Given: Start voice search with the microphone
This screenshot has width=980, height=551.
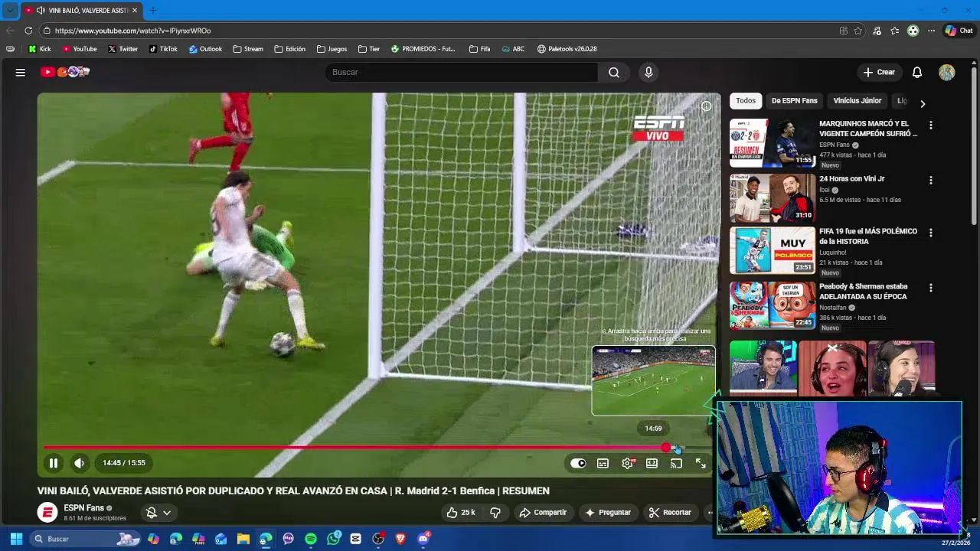Looking at the screenshot, I should pos(648,72).
